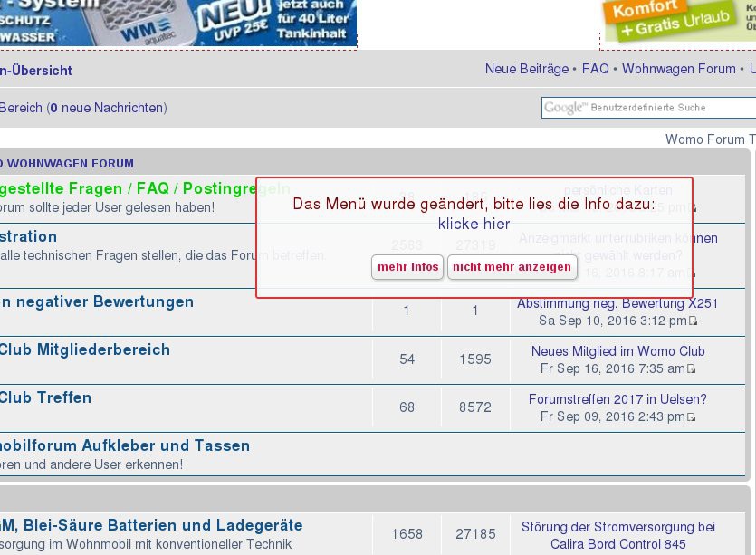756x555 pixels.
Task: Click popup message 'Das Menü wurde geändert'
Action: [x=390, y=204]
